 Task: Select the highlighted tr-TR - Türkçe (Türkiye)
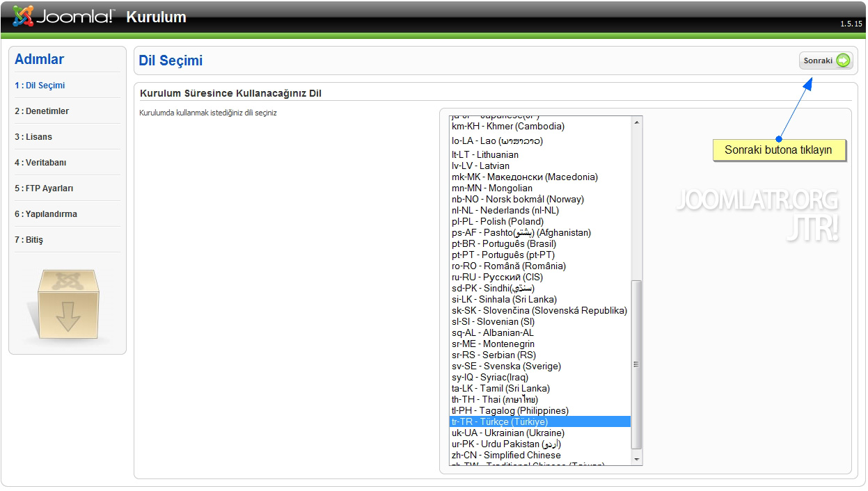click(x=540, y=421)
